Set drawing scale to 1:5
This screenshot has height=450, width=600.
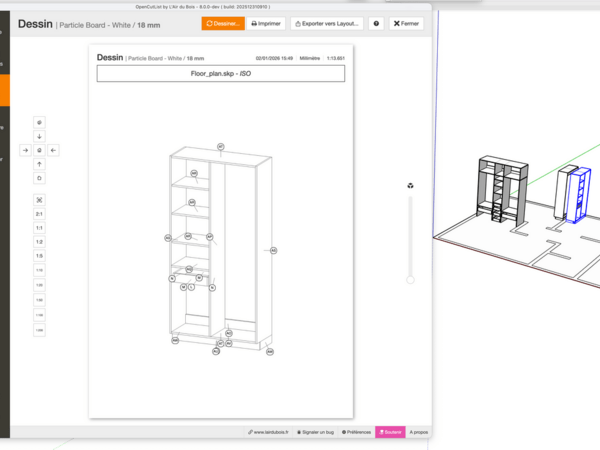coord(39,256)
